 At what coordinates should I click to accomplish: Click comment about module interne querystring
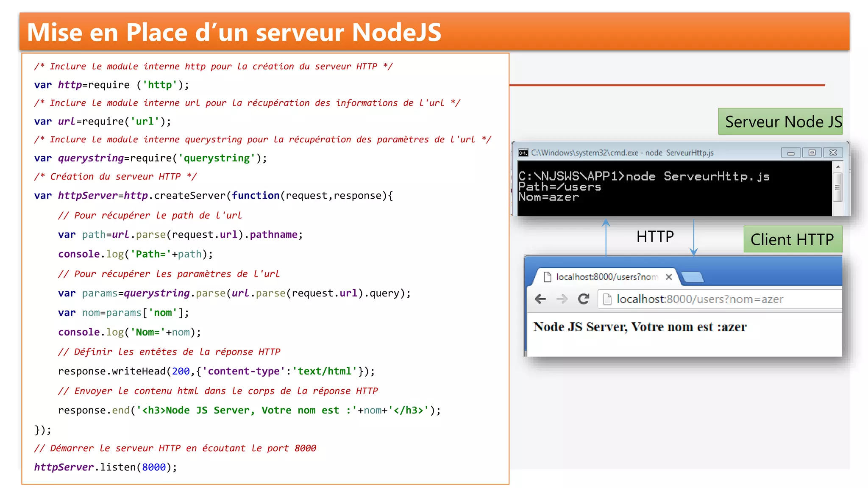pos(263,139)
